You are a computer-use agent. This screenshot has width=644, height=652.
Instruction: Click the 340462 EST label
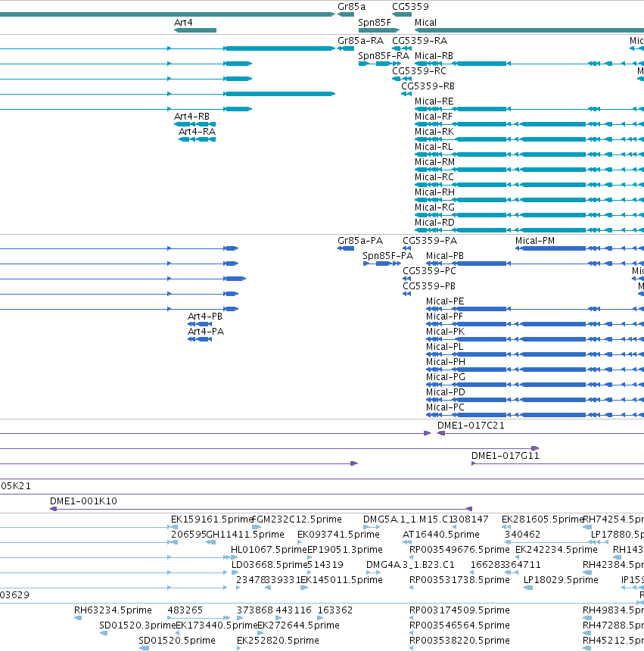coord(522,535)
